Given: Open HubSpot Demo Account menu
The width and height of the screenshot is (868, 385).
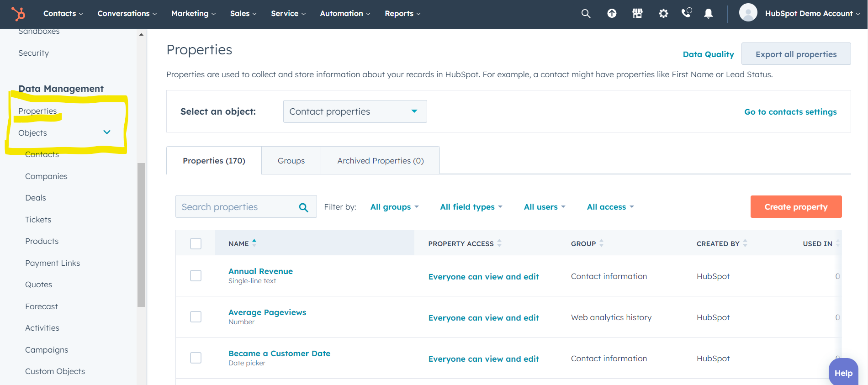Looking at the screenshot, I should tap(812, 14).
